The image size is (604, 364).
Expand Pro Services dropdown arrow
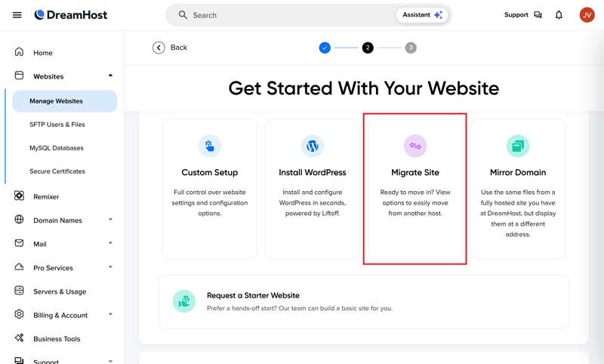coord(110,267)
